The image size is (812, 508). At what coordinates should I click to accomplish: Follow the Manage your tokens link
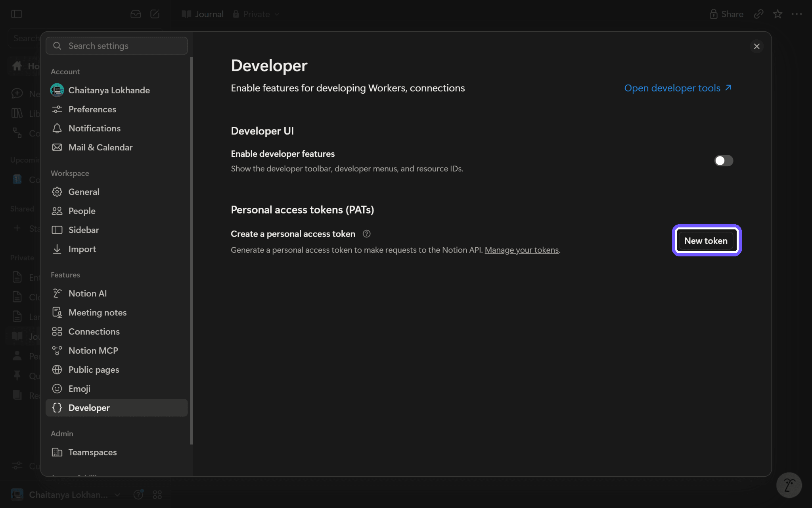point(522,250)
